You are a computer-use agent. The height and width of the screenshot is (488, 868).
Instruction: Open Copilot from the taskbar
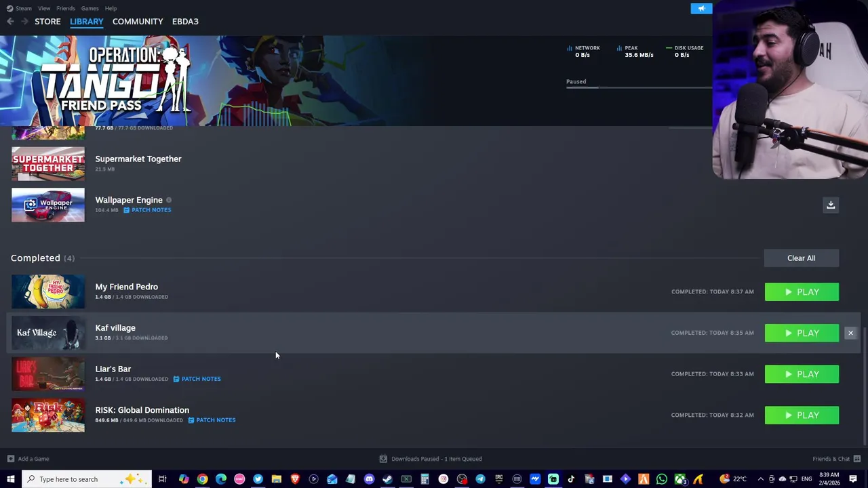click(184, 479)
